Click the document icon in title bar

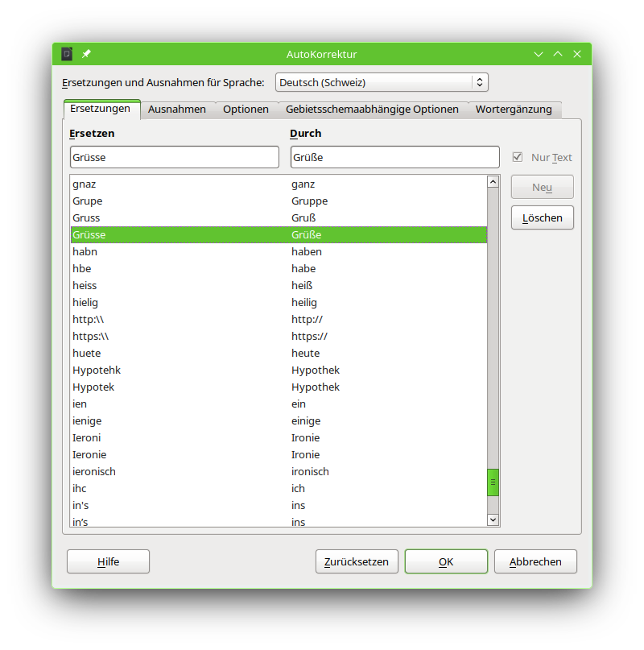coord(68,54)
